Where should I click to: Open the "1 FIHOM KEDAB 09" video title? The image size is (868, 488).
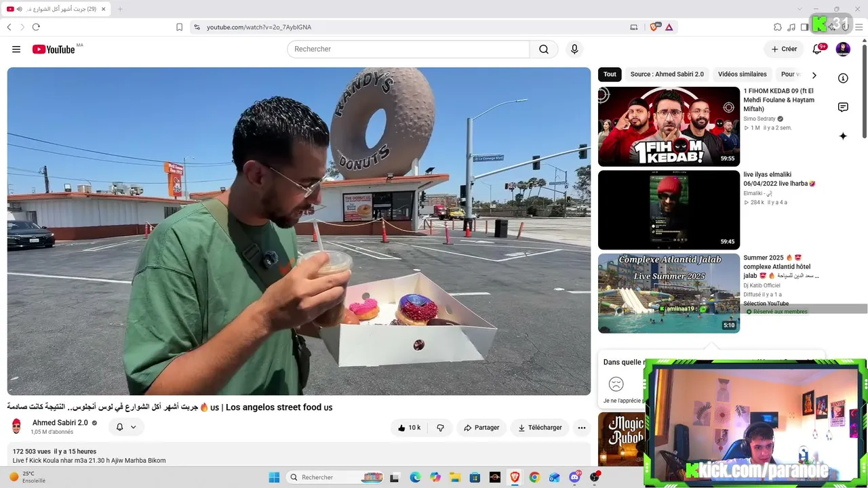[x=778, y=100]
